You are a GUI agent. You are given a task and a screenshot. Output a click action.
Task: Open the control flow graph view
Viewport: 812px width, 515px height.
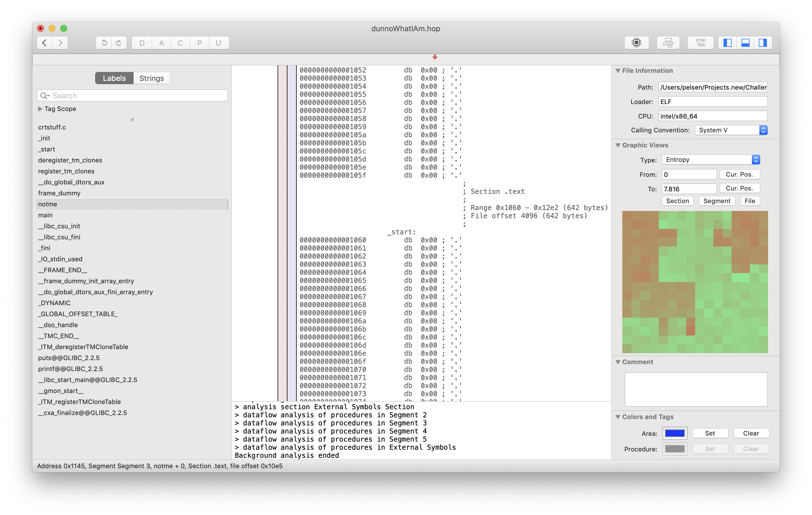coord(668,43)
